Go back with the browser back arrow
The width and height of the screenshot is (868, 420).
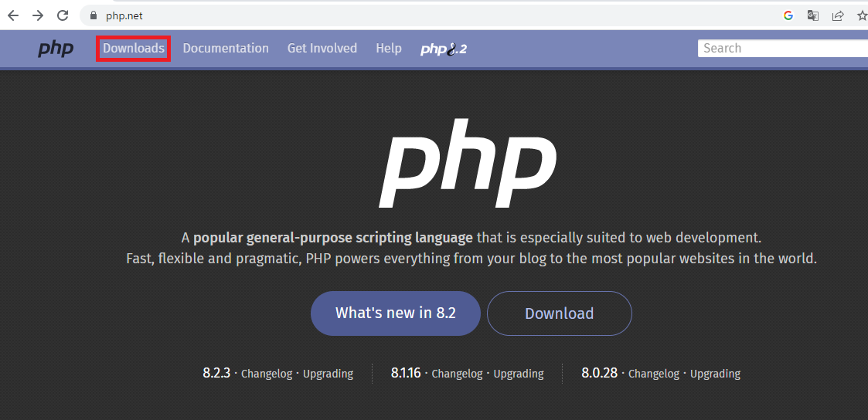coord(12,15)
